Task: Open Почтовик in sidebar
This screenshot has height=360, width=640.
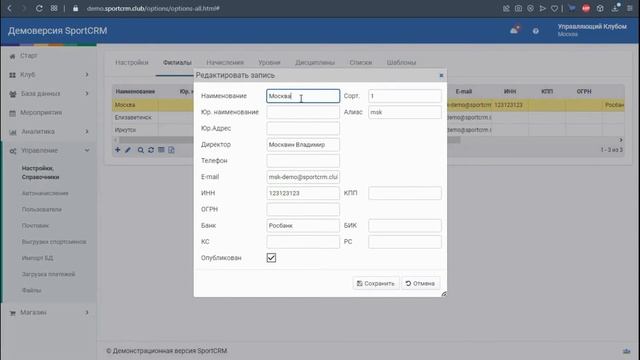Action: coord(36,225)
